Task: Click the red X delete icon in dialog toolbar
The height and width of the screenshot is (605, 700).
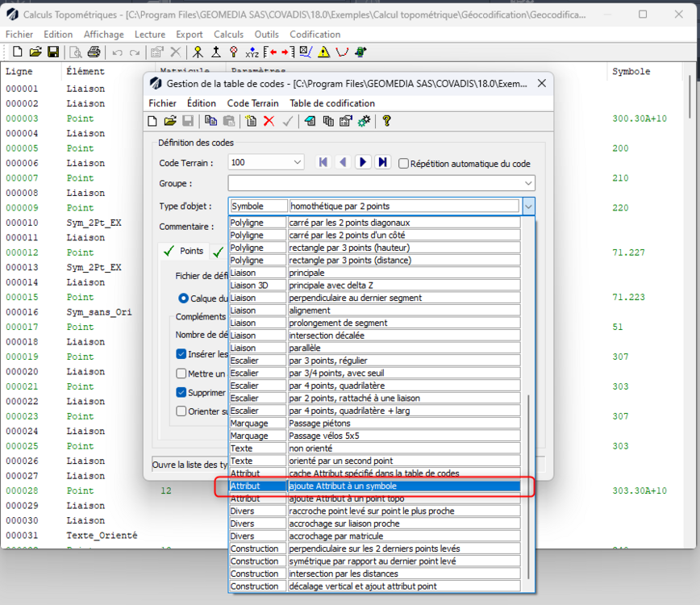Action: (269, 121)
